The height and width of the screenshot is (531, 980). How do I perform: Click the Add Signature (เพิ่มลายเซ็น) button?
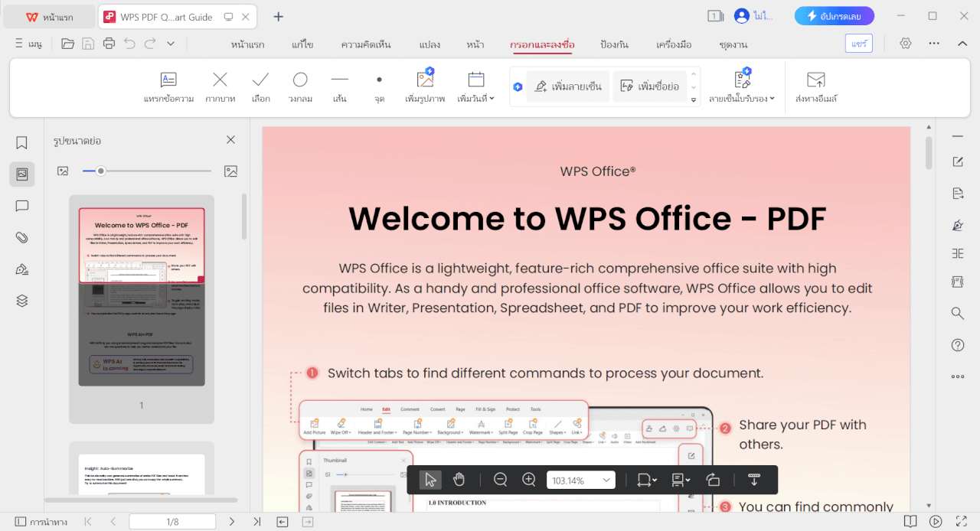568,86
